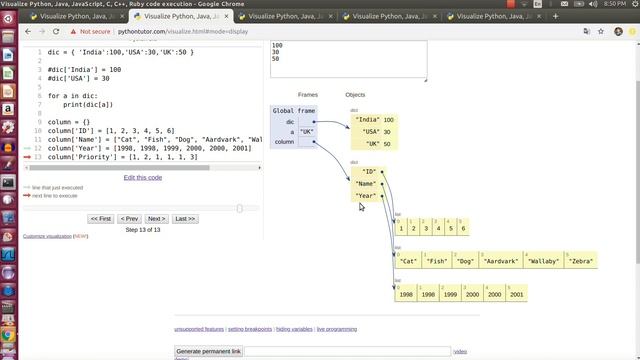Advance with the Next > button

point(157,219)
